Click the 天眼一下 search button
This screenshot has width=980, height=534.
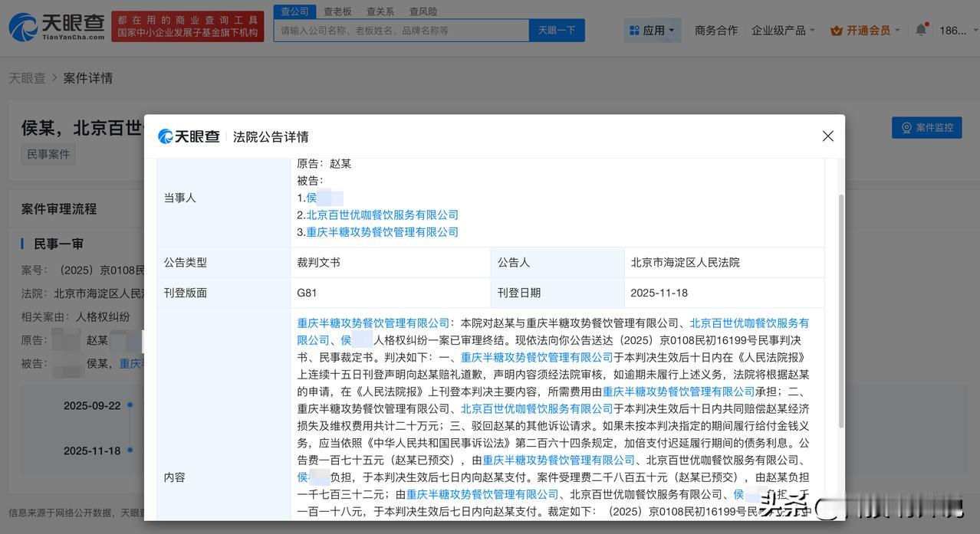pos(557,31)
